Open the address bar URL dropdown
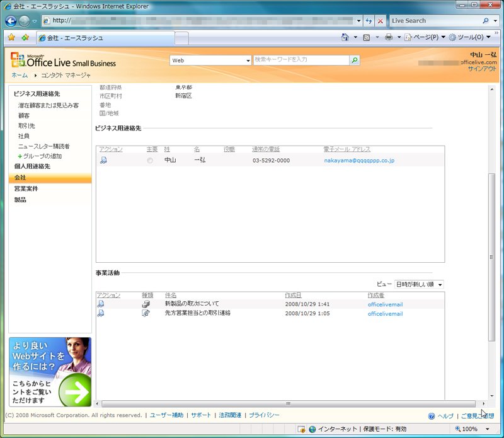The width and height of the screenshot is (504, 438). coord(358,21)
